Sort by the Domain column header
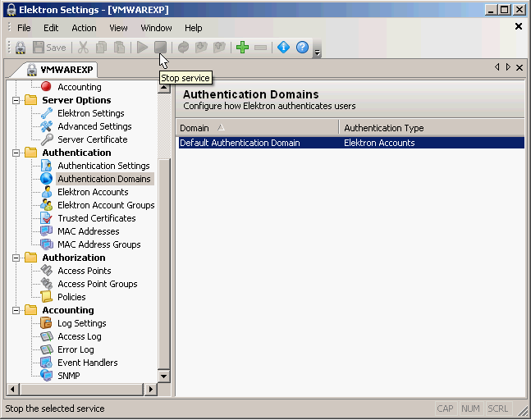531x420 pixels. 195,128
